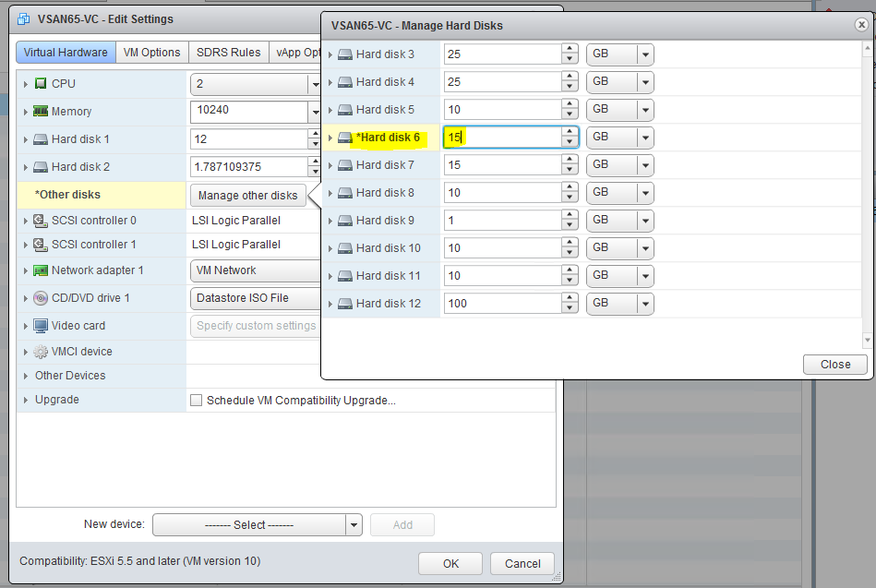Click the Close button in Manage Hard Disks

pyautogui.click(x=835, y=365)
